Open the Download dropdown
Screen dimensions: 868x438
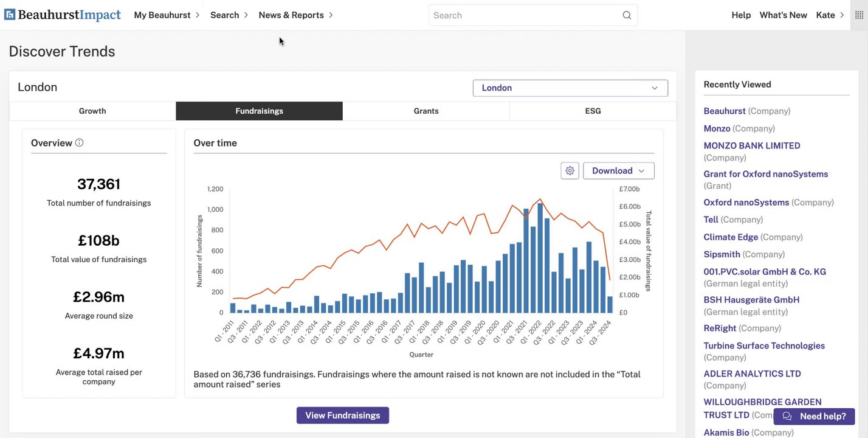(618, 171)
